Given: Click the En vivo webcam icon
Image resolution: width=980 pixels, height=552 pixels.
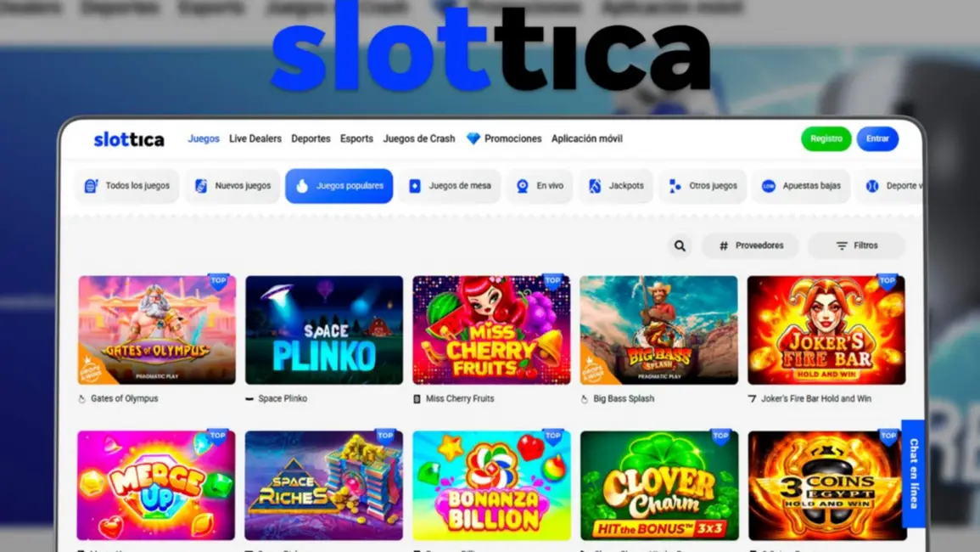Looking at the screenshot, I should pyautogui.click(x=523, y=186).
